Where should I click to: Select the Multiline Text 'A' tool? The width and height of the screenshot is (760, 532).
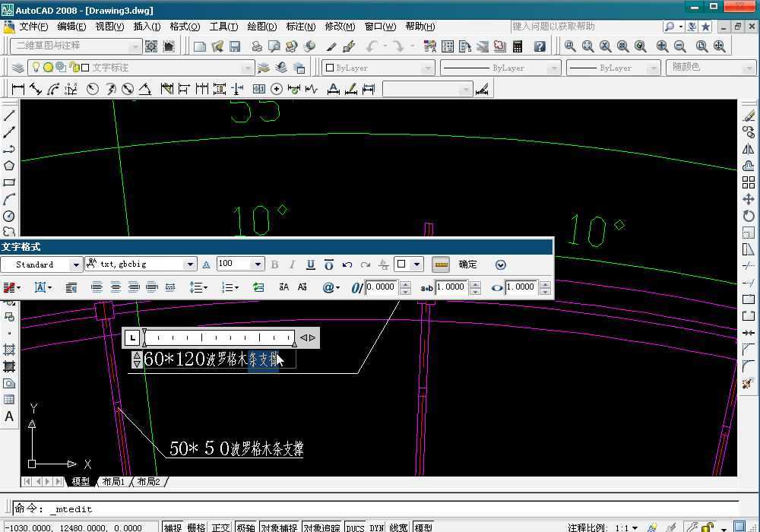(9, 416)
